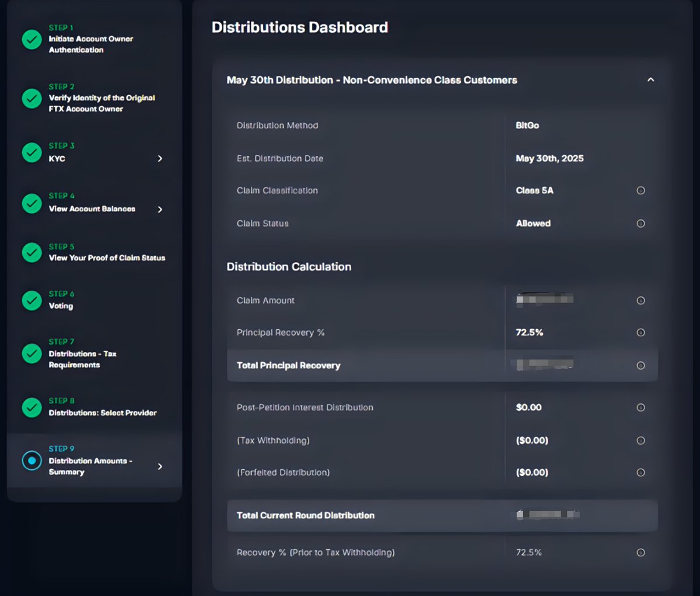Collapse the May 30th Distribution section chevron
The width and height of the screenshot is (700, 596).
650,80
